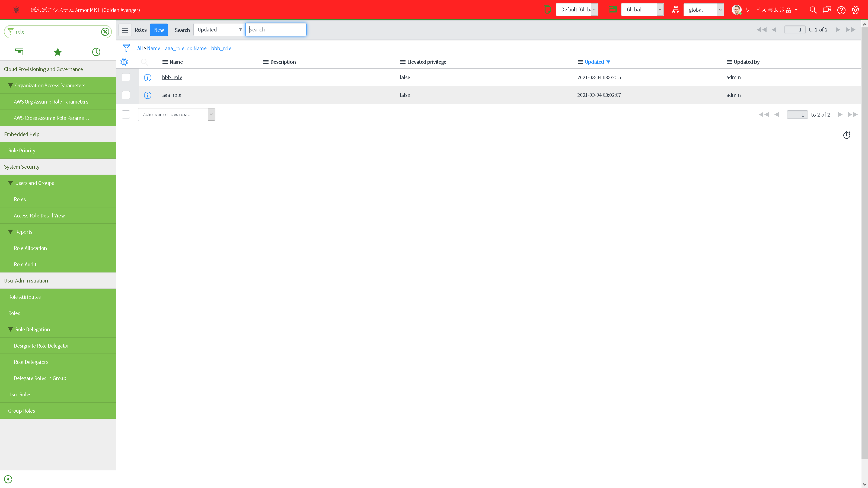Click the New button
Viewport: 868px width, 488px height.
[x=159, y=30]
